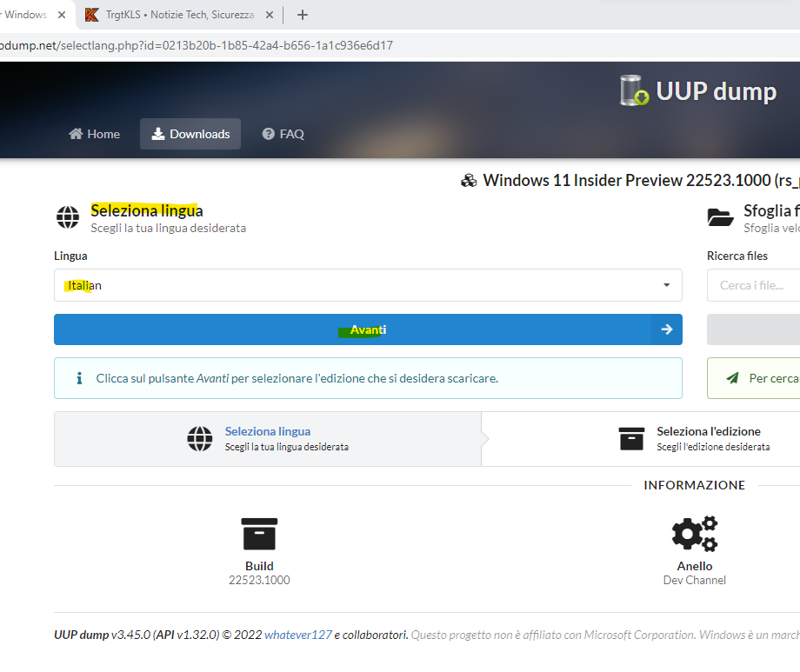The image size is (800, 672).
Task: Expand language list via the caret arrow
Action: click(666, 285)
